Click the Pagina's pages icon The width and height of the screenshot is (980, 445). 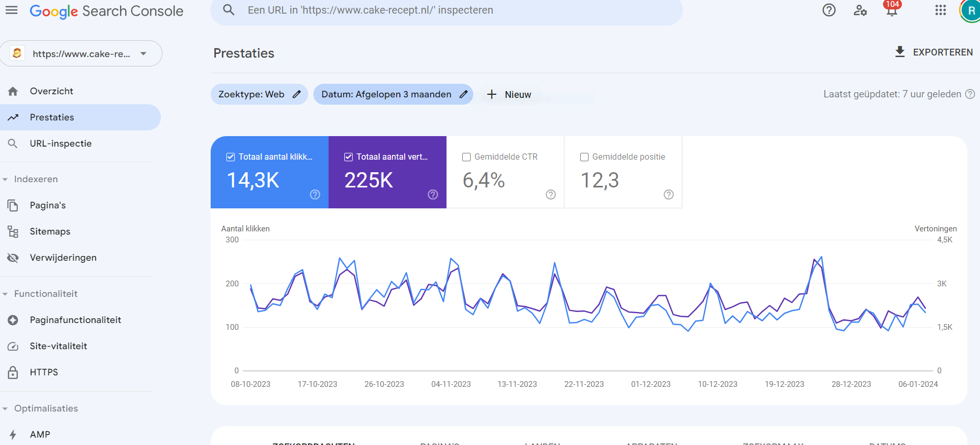tap(13, 205)
